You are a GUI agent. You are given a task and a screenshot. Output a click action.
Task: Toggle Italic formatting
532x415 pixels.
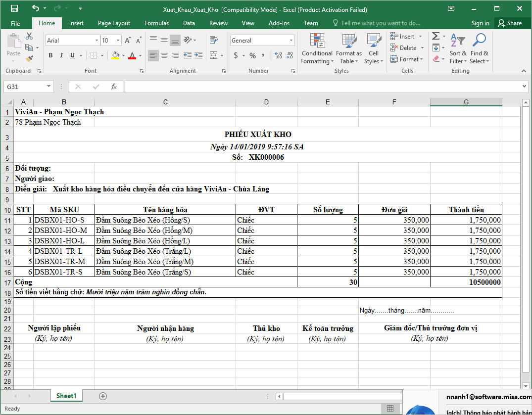pos(62,55)
